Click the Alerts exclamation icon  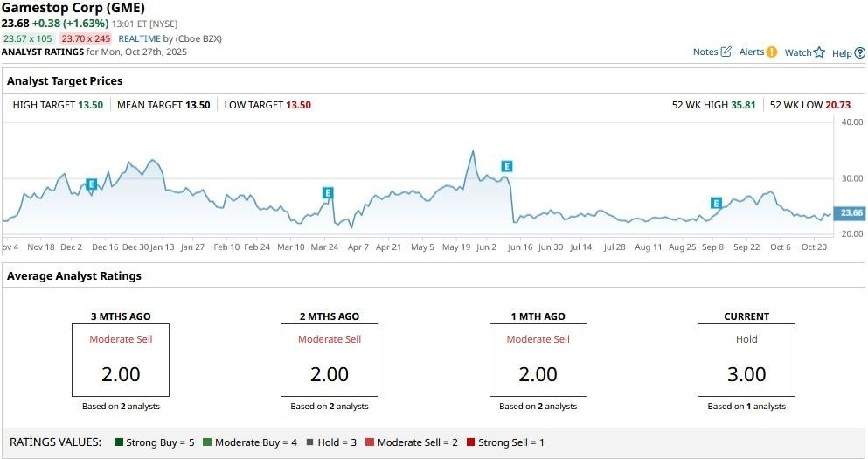772,52
